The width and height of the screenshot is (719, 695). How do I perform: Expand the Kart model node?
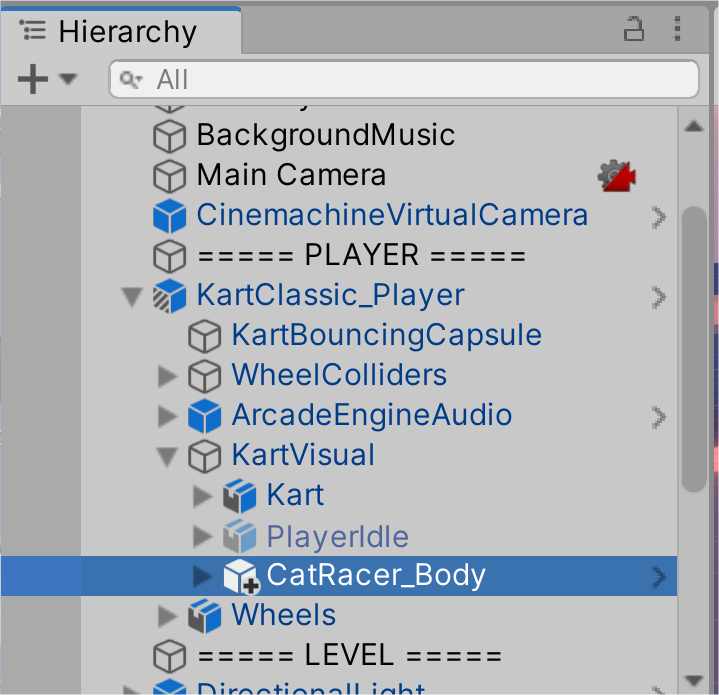click(x=203, y=496)
